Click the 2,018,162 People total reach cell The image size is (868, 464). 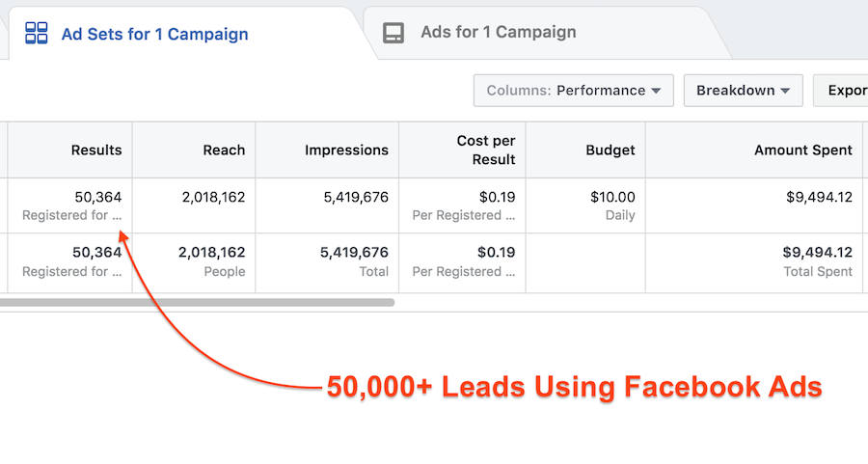point(194,262)
